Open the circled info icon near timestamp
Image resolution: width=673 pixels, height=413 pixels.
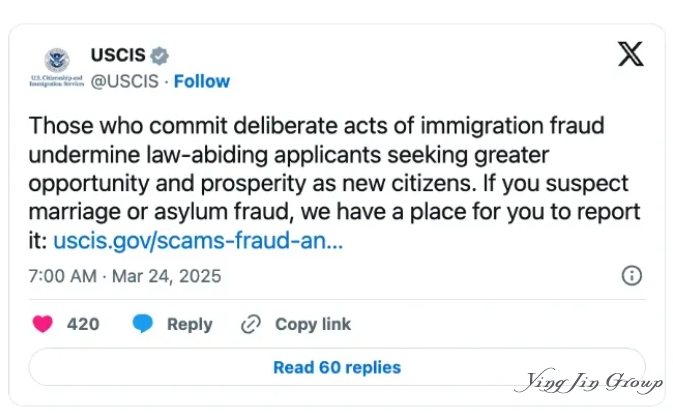tap(632, 275)
